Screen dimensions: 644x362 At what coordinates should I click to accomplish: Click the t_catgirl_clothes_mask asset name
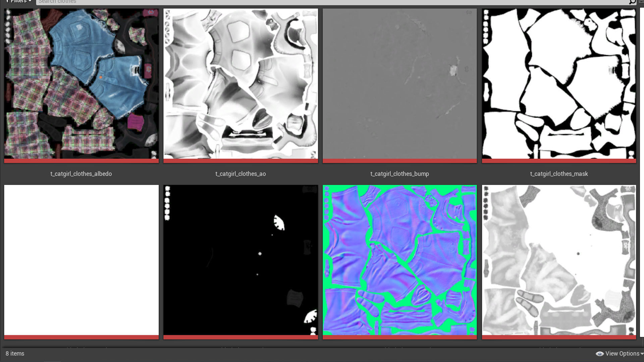pos(559,174)
